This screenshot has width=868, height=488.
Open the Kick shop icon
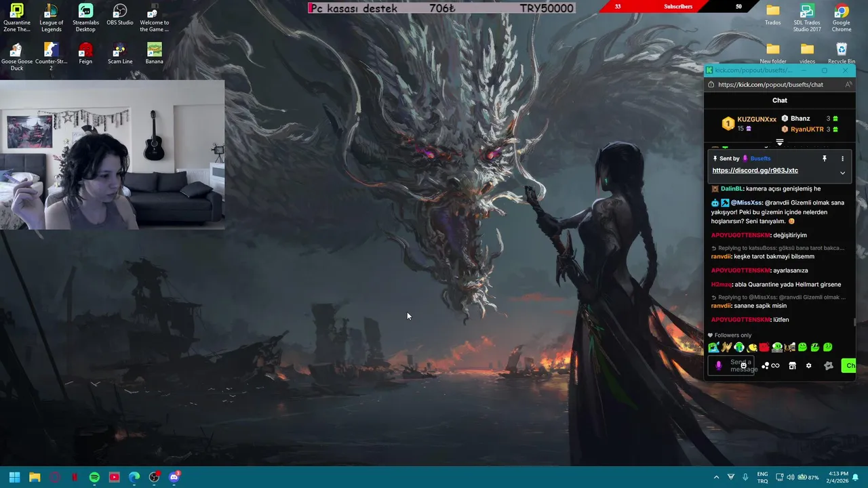(x=793, y=365)
